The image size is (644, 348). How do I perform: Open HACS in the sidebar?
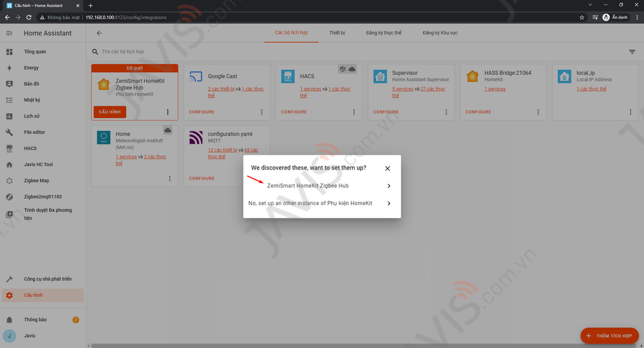pyautogui.click(x=43, y=148)
